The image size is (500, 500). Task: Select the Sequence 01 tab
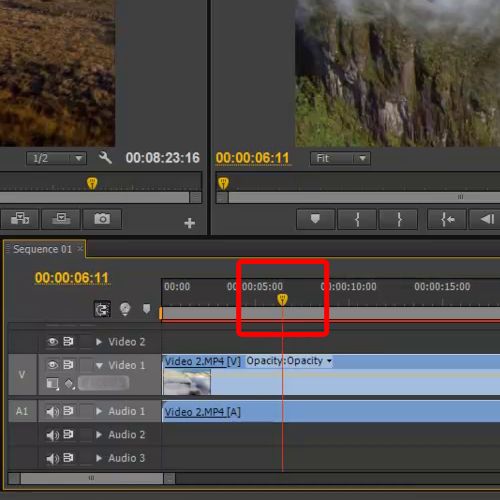tap(43, 249)
